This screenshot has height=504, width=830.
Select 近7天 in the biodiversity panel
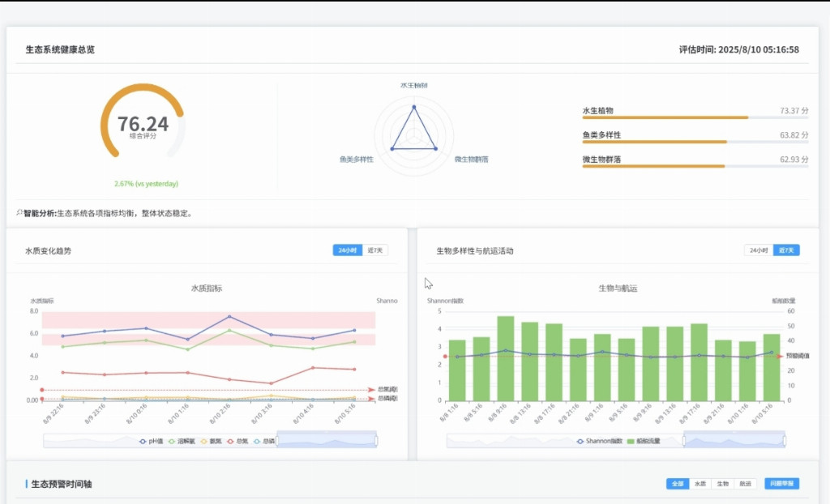[x=786, y=250]
